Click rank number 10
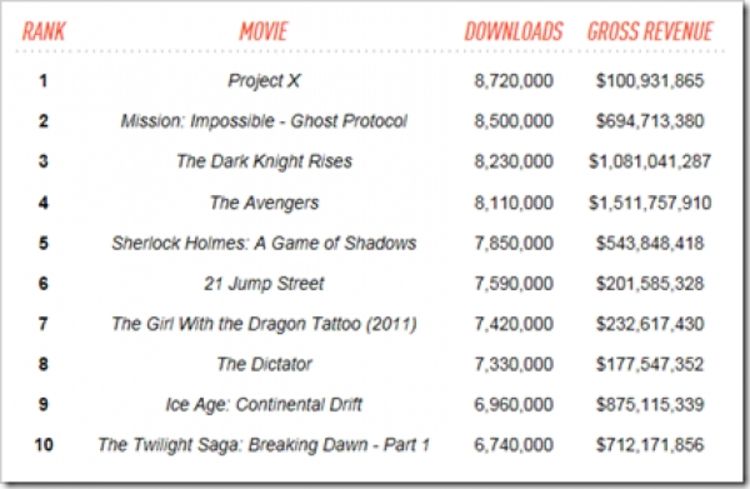The image size is (750, 489). click(44, 445)
